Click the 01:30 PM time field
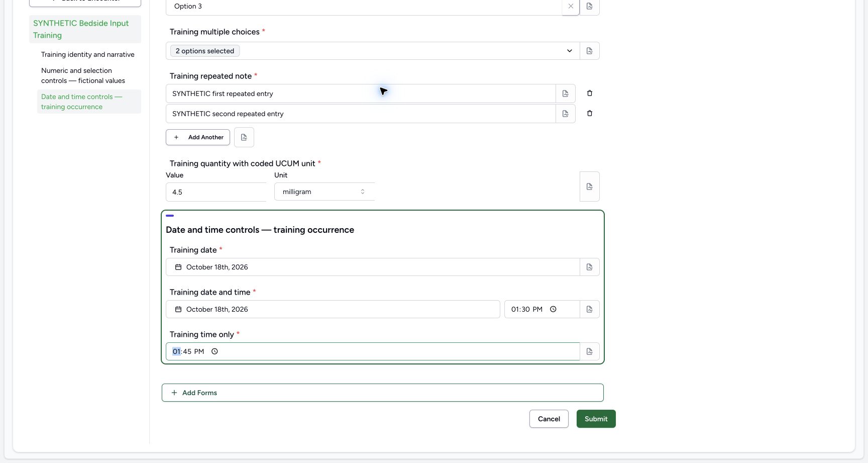 click(542, 309)
